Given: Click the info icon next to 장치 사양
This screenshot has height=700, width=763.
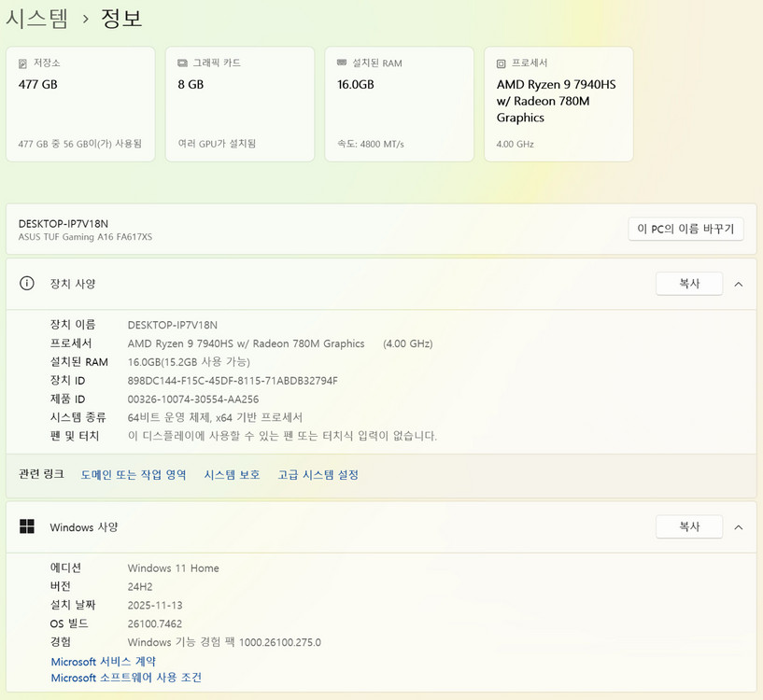Looking at the screenshot, I should click(27, 284).
